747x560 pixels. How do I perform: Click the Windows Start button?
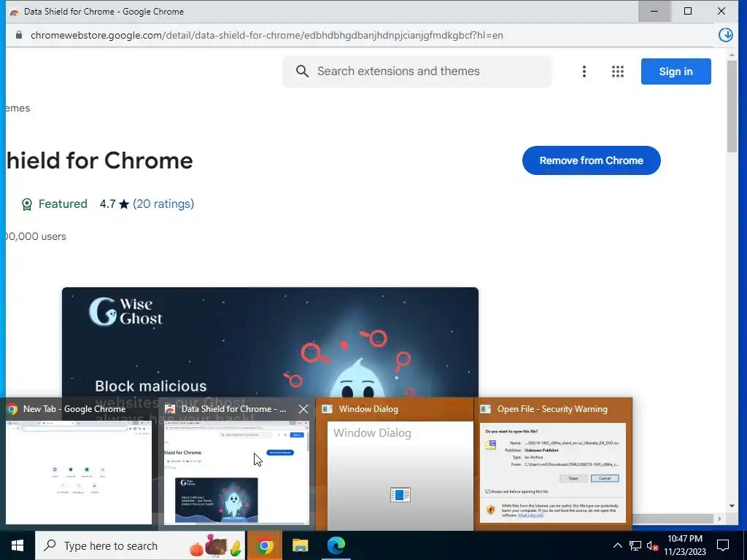[18, 545]
